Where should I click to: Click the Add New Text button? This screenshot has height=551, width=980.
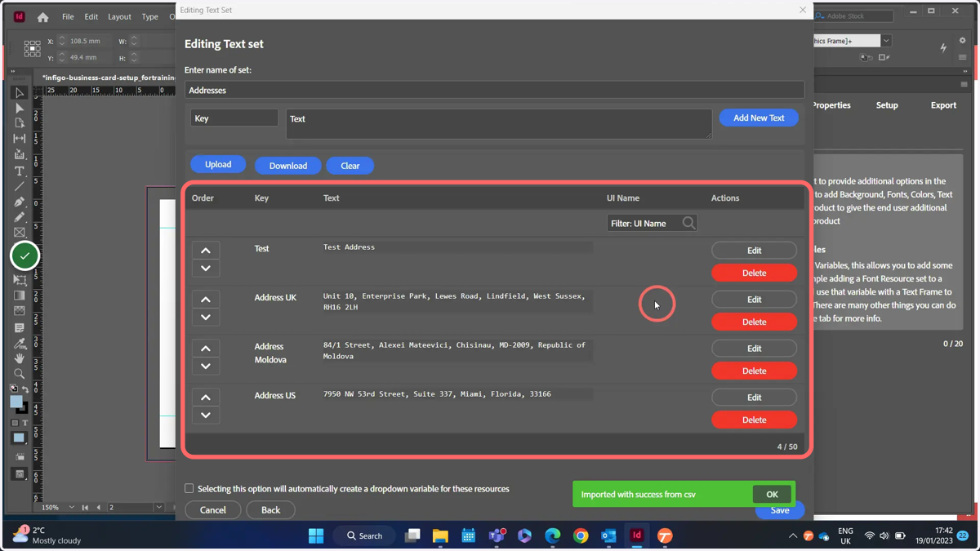point(759,118)
